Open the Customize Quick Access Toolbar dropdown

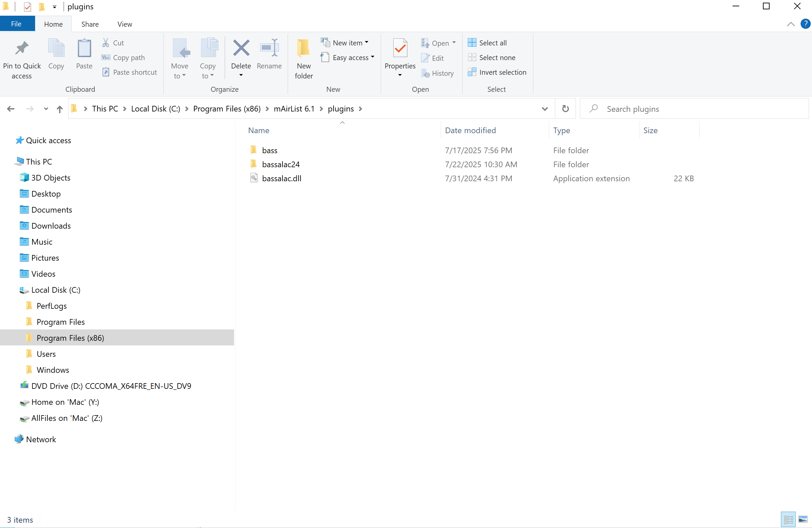coord(54,6)
